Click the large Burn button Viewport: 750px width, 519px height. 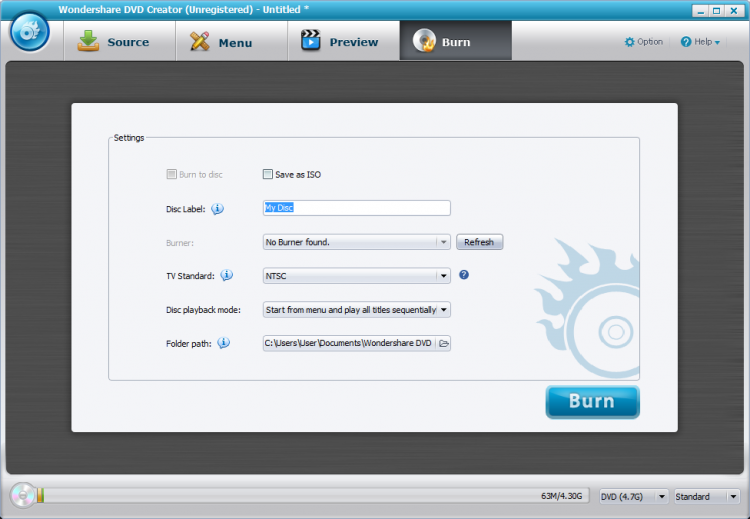[x=592, y=402]
